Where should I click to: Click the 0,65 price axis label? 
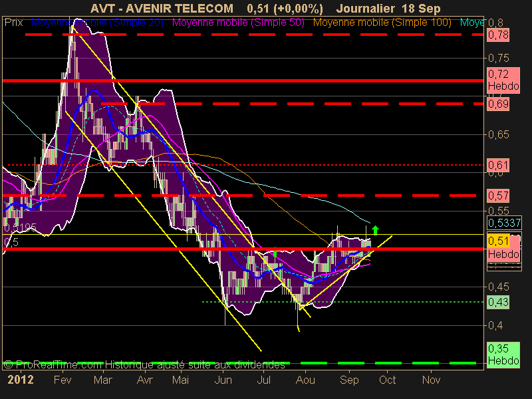click(498, 135)
